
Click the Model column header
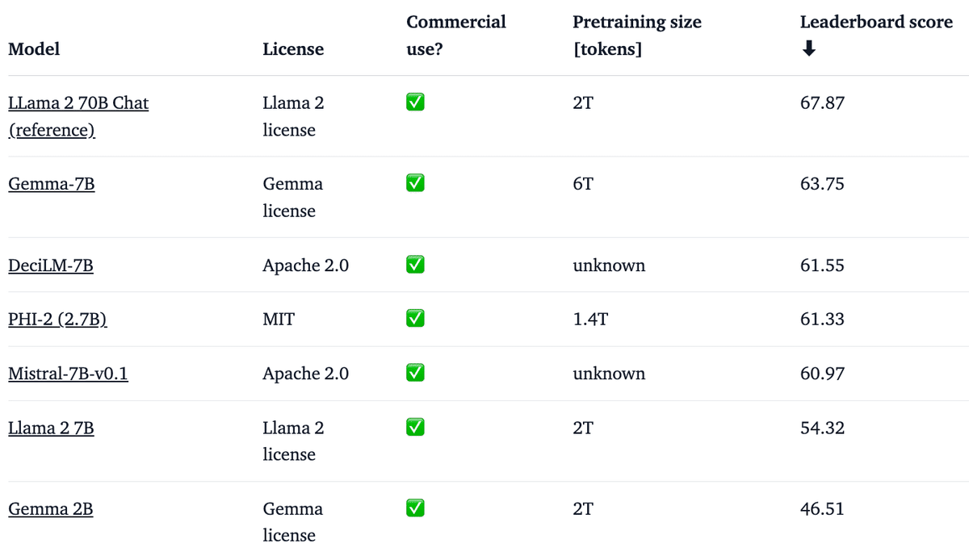pyautogui.click(x=34, y=49)
